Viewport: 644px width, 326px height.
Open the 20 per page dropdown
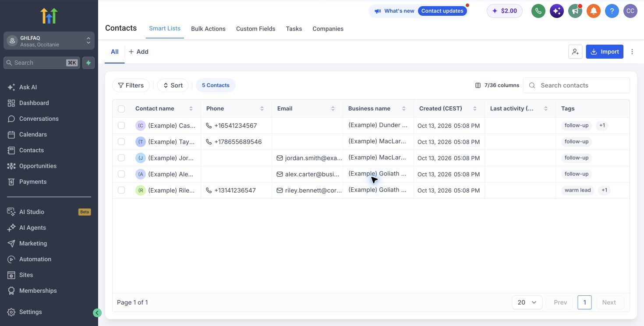pyautogui.click(x=527, y=302)
